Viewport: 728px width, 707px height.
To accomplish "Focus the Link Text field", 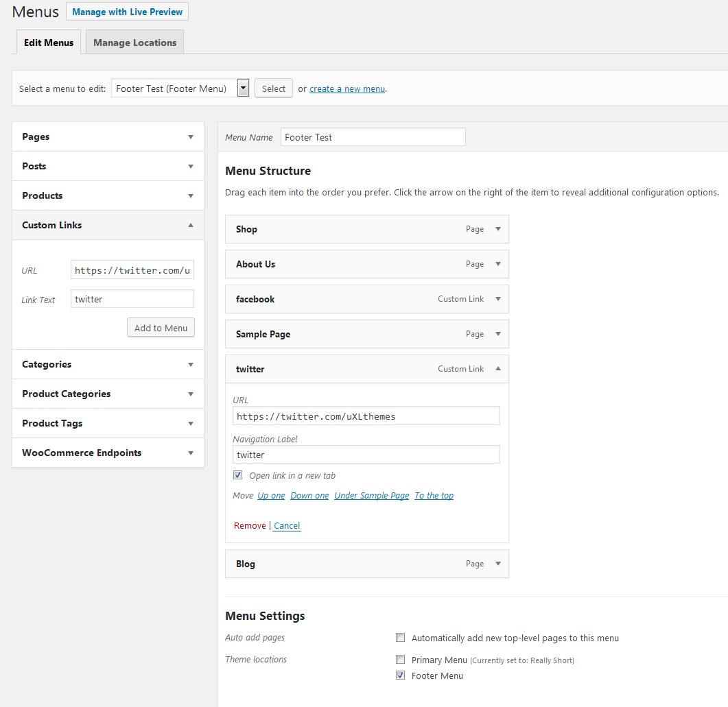I will click(x=132, y=299).
